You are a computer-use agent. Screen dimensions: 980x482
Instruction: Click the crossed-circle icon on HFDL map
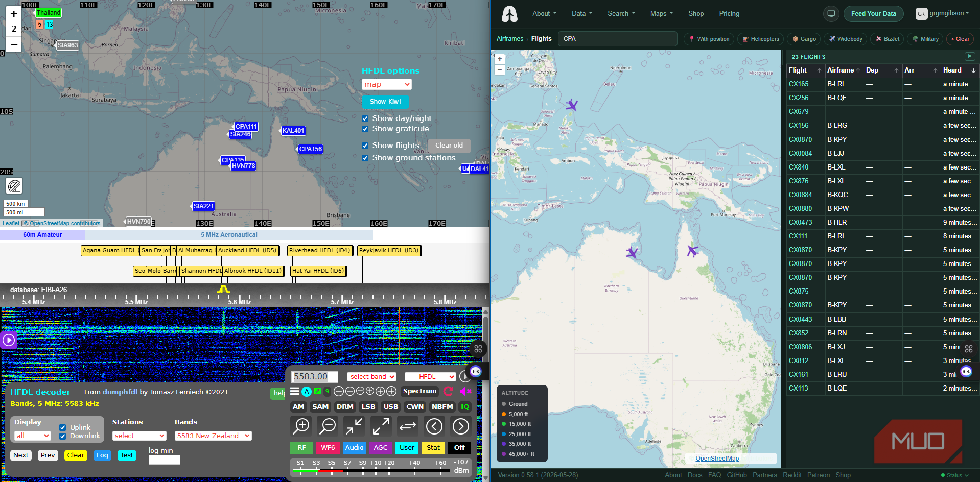pos(14,186)
